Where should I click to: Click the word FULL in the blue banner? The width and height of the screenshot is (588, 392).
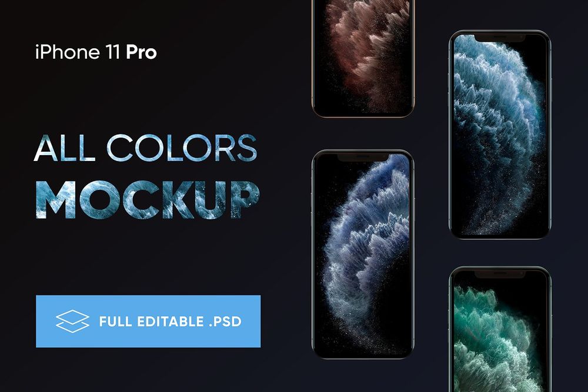(x=115, y=321)
